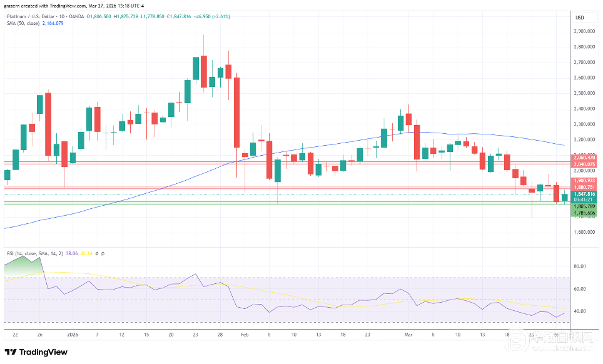Click the red 2,060.470 price tag
The image size is (603, 364).
pyautogui.click(x=584, y=158)
